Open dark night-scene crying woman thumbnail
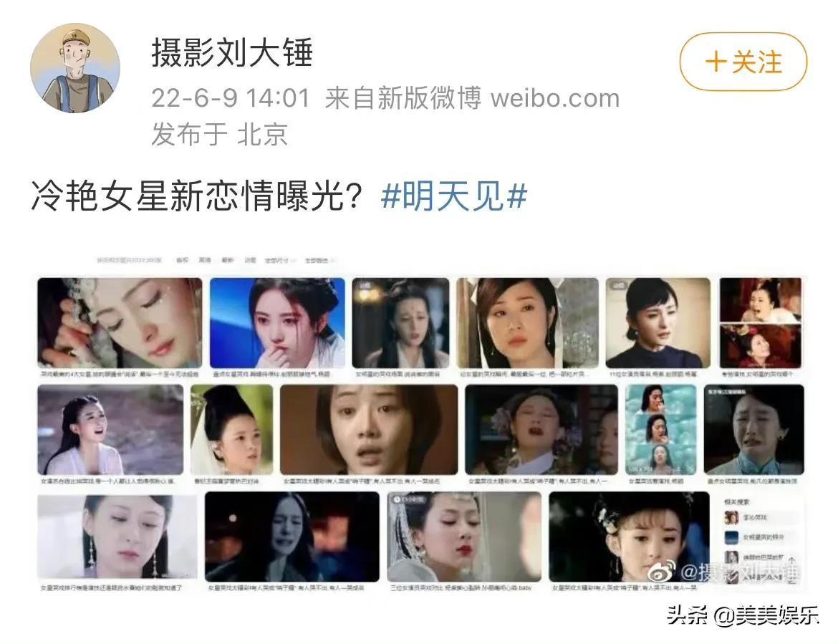 click(292, 537)
